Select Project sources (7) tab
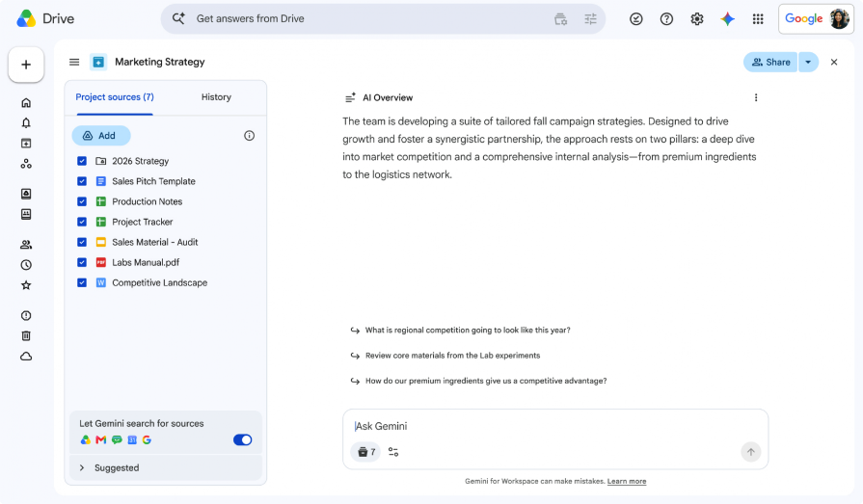 click(115, 97)
